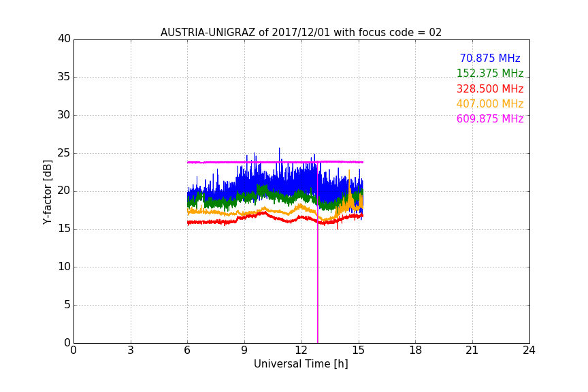Click the x-axis tick label 6

click(187, 350)
